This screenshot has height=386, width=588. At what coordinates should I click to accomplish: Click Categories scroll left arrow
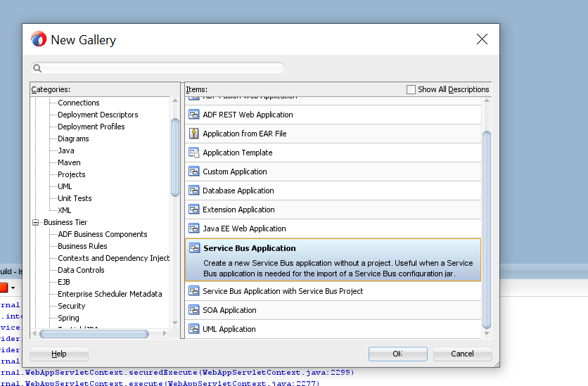(34, 333)
